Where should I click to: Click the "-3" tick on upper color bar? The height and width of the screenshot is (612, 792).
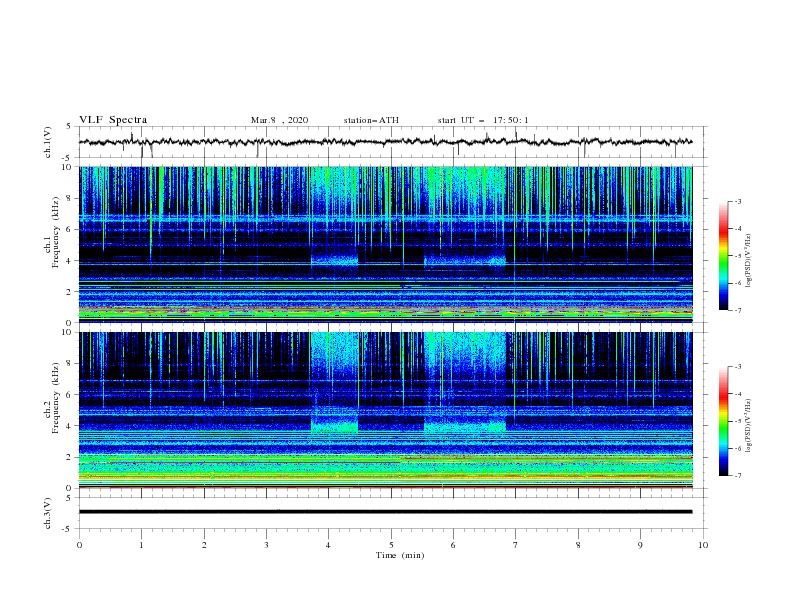click(x=737, y=201)
